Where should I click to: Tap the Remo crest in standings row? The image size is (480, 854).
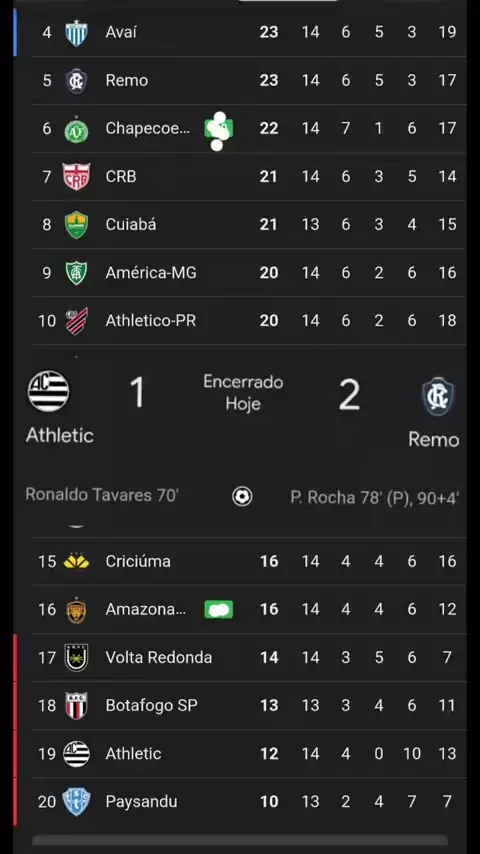coord(76,81)
